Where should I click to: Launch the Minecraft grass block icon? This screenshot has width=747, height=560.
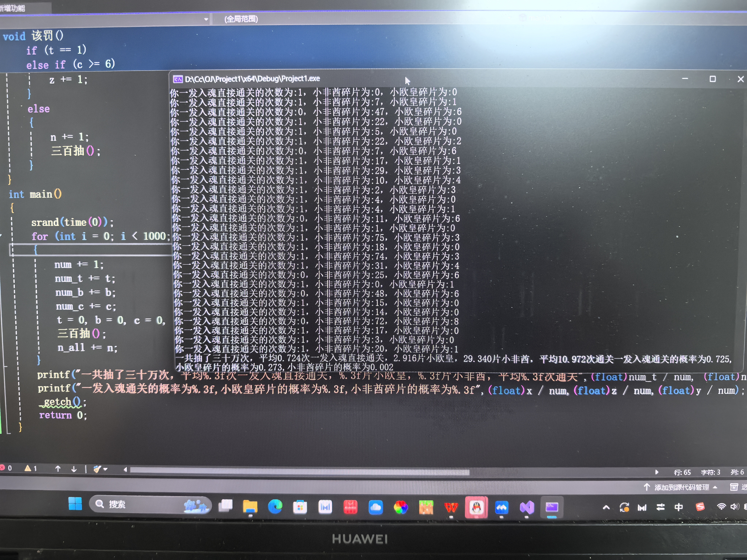click(426, 507)
